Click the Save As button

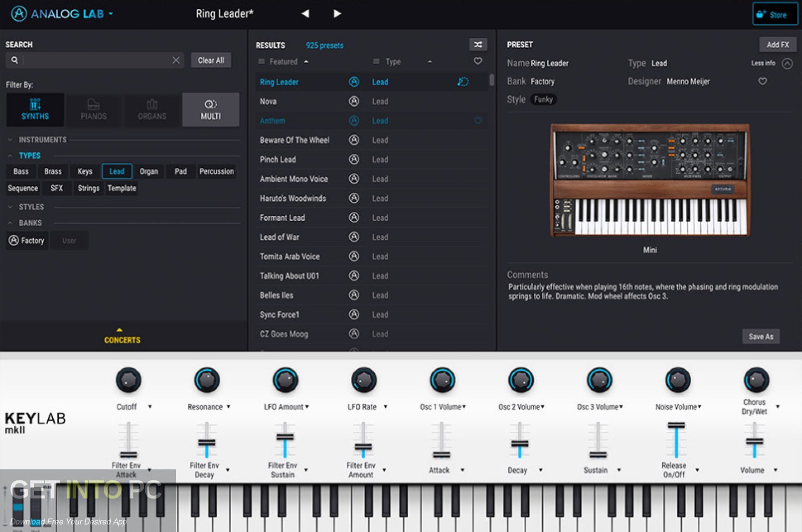point(761,337)
